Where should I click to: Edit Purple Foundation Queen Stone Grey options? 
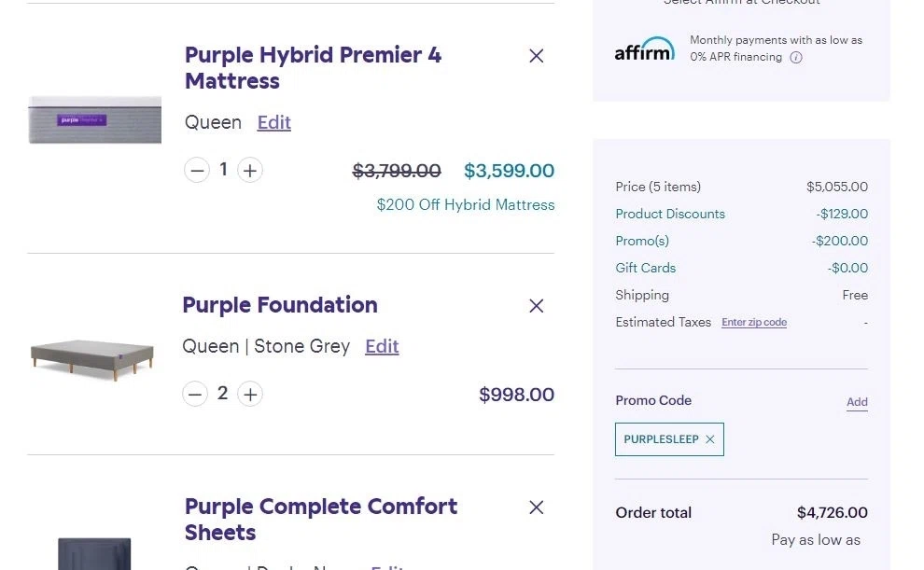(x=382, y=346)
